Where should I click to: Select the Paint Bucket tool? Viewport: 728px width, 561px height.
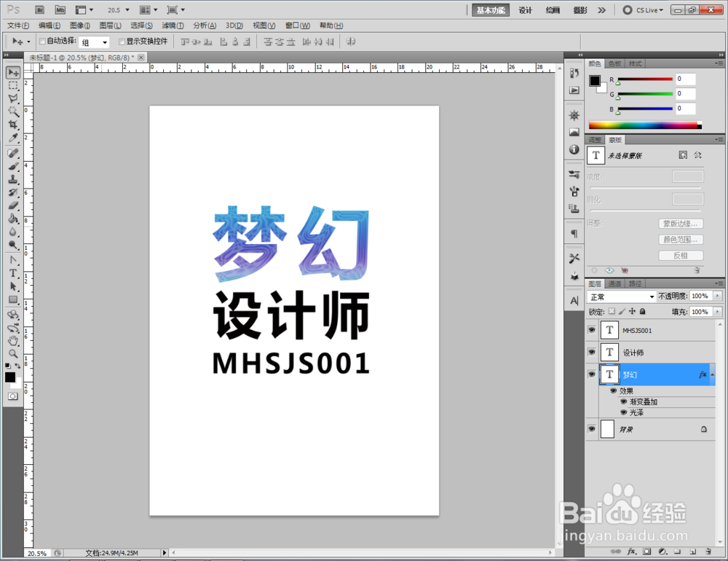click(x=13, y=219)
